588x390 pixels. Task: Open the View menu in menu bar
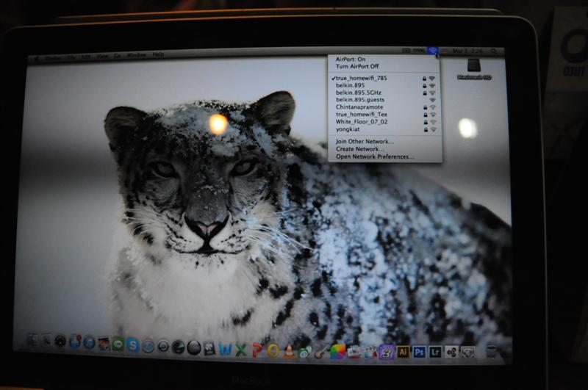click(x=102, y=57)
